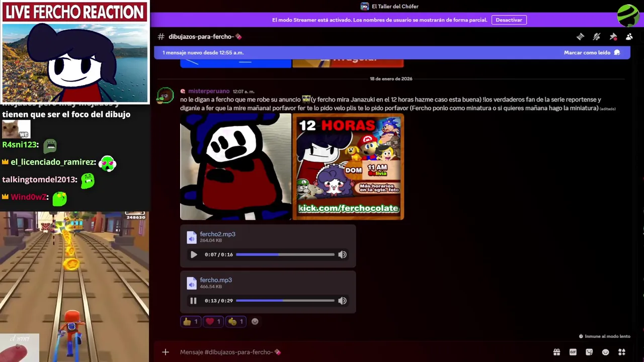Click Wind0w2 chat username

(x=30, y=197)
